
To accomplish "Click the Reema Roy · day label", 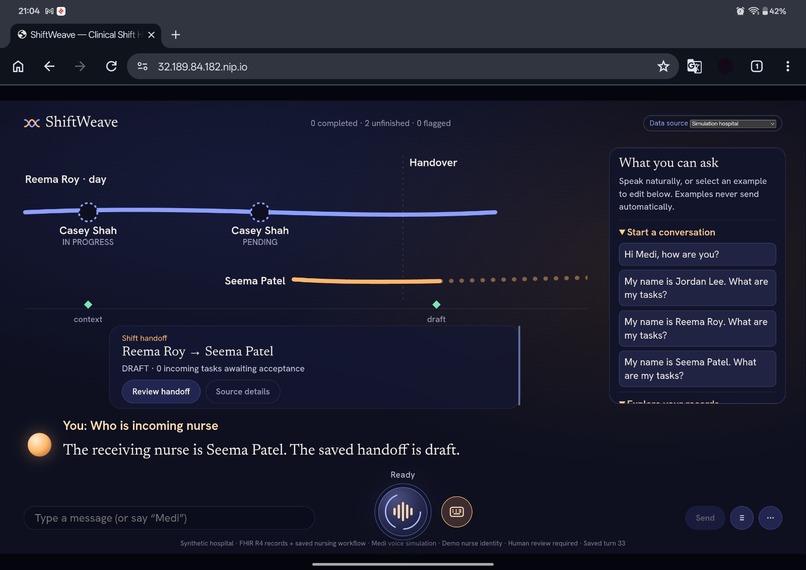I will pos(66,179).
